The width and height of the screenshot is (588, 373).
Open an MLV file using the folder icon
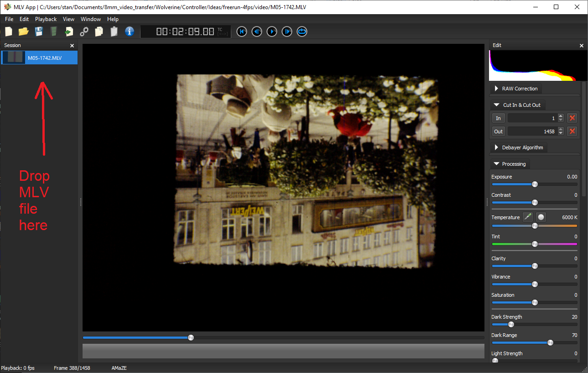pyautogui.click(x=23, y=32)
